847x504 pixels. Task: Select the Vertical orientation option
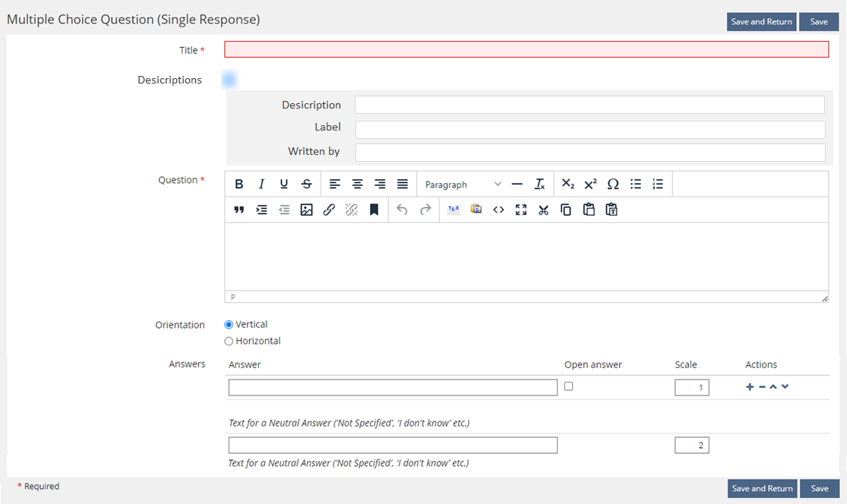229,325
